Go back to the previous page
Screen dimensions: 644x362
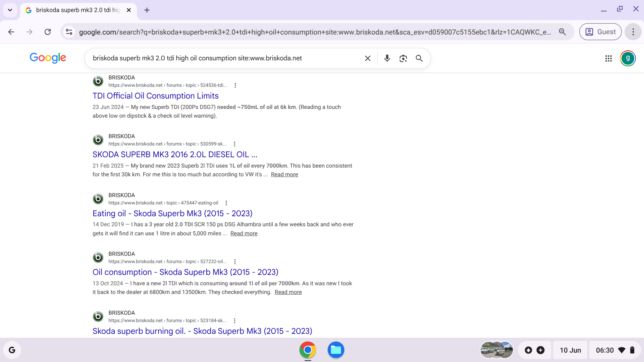click(11, 32)
